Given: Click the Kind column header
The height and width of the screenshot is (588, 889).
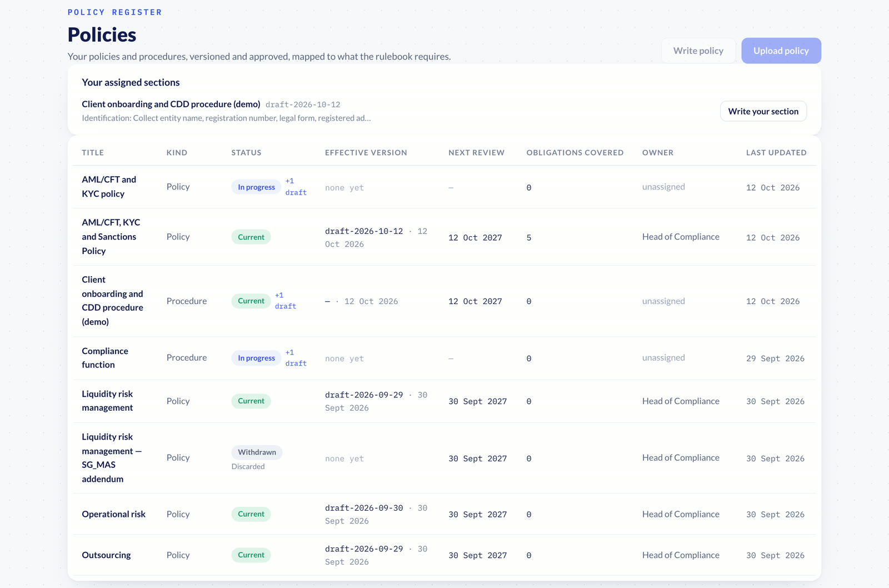Looking at the screenshot, I should [177, 152].
